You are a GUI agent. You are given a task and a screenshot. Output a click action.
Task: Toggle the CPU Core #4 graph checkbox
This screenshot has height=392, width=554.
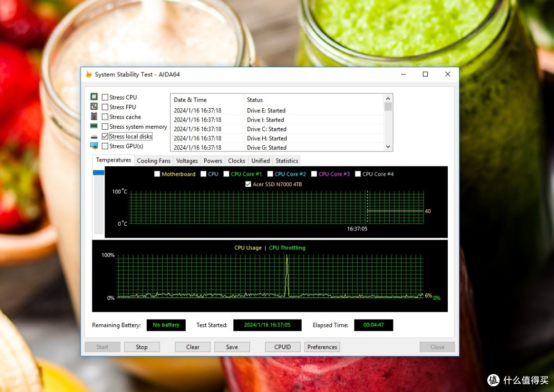pos(358,174)
